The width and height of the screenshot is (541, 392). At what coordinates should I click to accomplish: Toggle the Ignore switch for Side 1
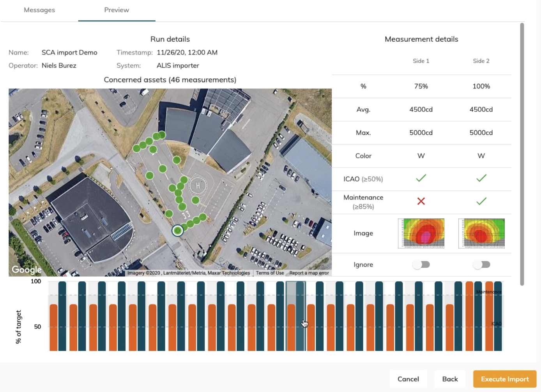tap(421, 265)
